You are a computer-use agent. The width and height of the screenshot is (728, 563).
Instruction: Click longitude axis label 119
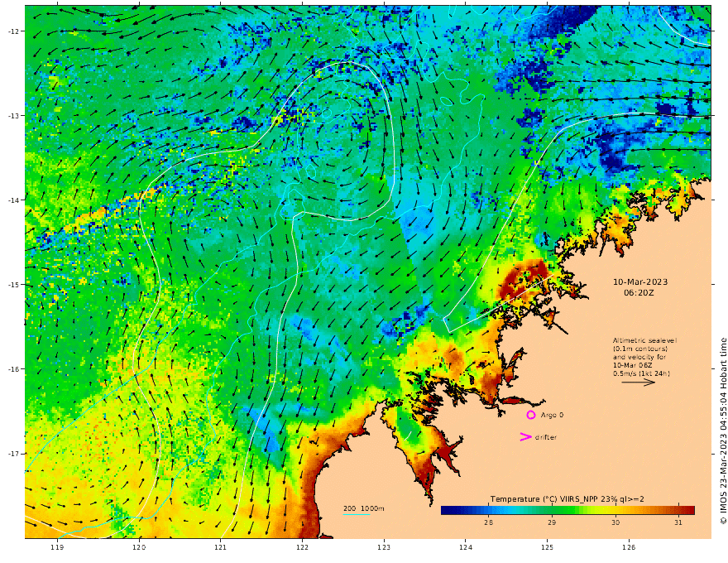coord(57,547)
